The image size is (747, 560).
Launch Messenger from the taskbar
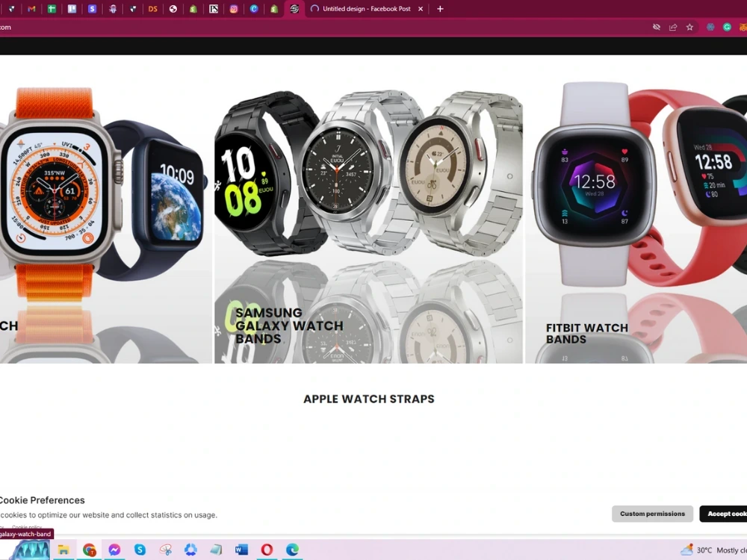click(x=114, y=550)
